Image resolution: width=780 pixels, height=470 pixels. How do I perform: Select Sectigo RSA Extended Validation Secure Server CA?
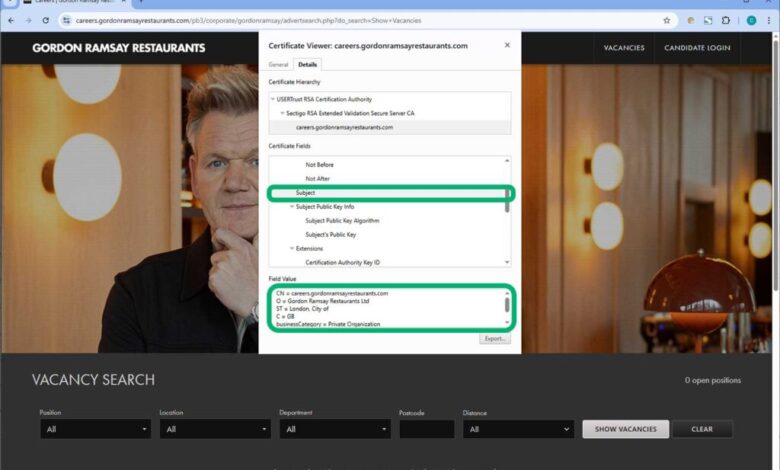pyautogui.click(x=350, y=113)
